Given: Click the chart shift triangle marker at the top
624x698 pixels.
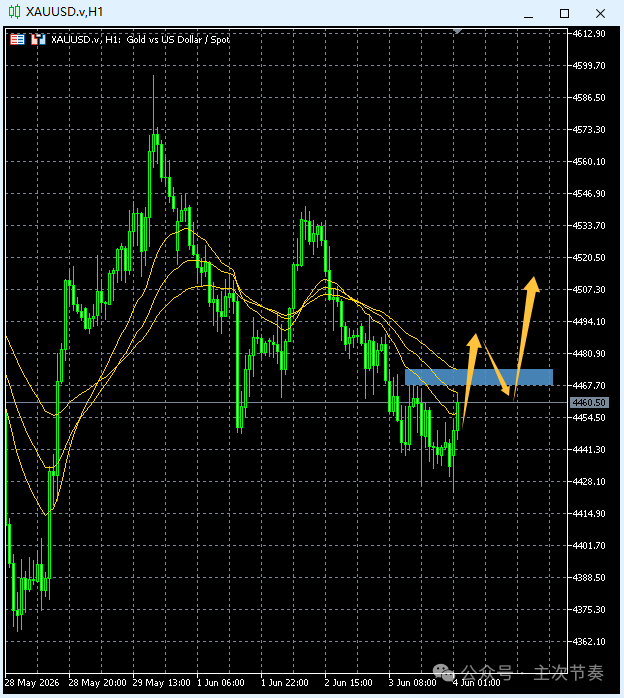Looking at the screenshot, I should point(458,31).
